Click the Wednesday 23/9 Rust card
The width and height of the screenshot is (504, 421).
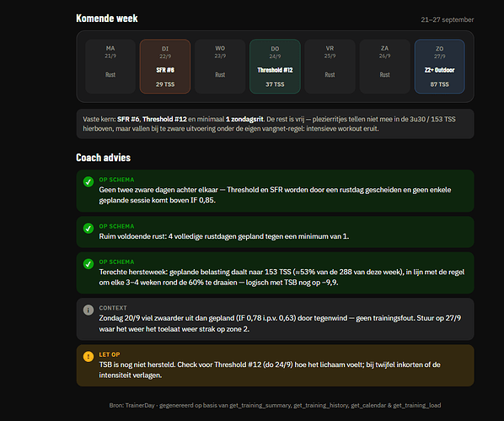point(220,67)
